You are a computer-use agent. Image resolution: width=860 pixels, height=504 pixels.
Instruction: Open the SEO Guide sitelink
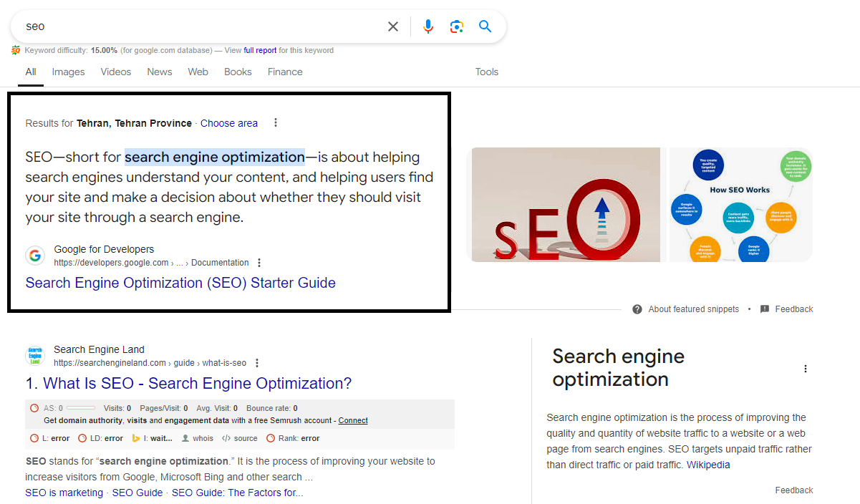click(137, 493)
